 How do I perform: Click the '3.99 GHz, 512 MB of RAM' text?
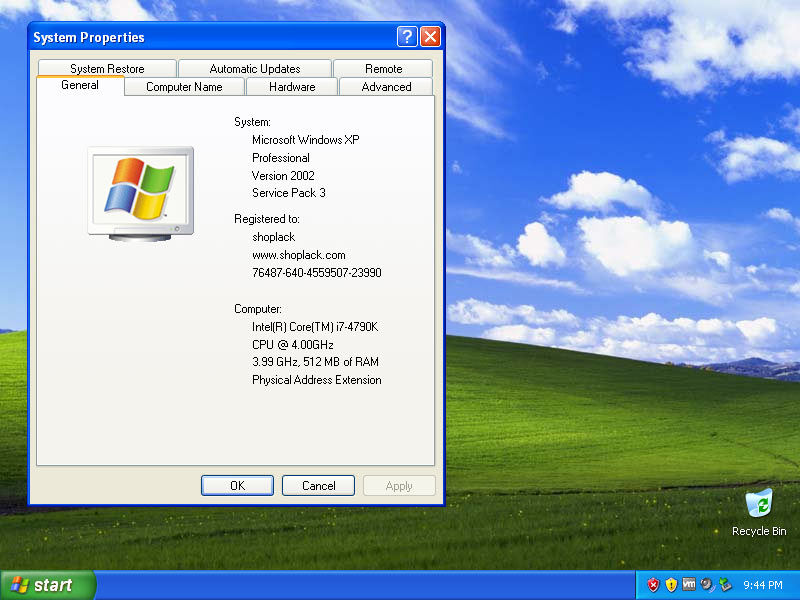[x=315, y=362]
